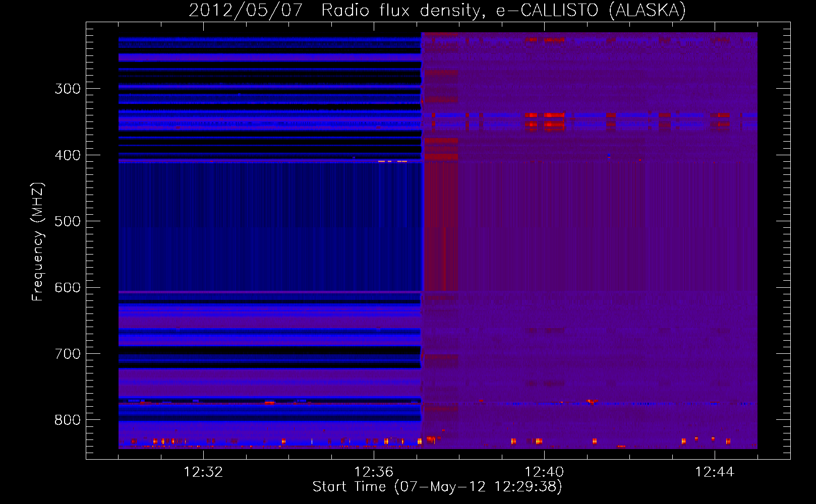
Task: Click the 800 frequency tick label
Action: click(x=68, y=420)
